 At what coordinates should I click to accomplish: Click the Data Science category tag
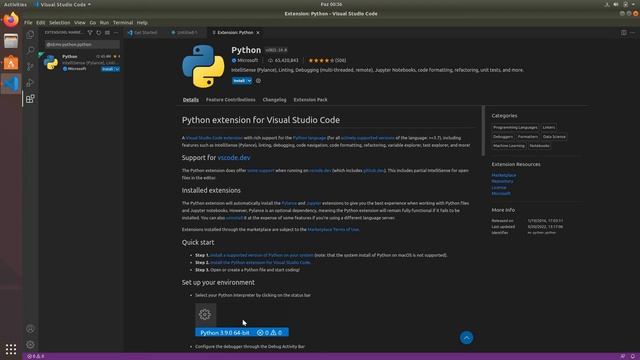tap(554, 137)
